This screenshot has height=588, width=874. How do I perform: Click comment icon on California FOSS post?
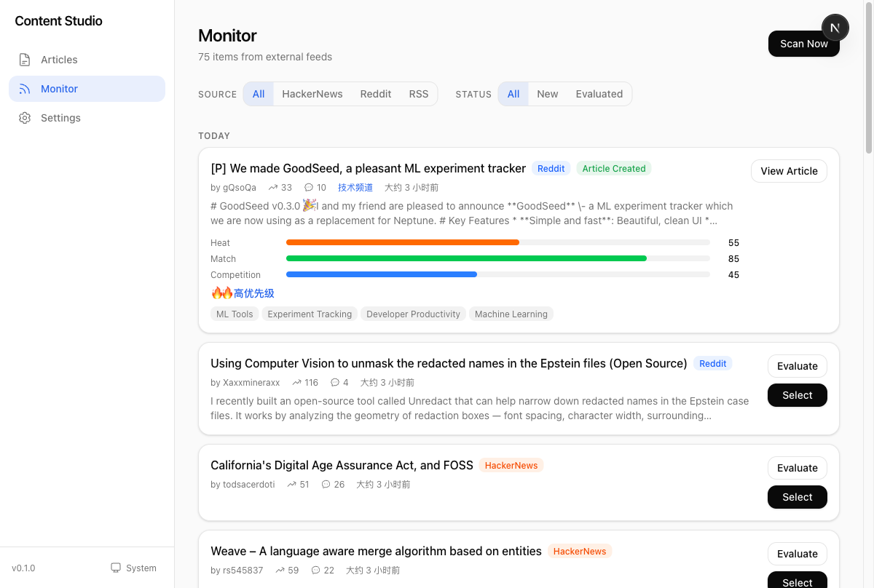tap(326, 485)
